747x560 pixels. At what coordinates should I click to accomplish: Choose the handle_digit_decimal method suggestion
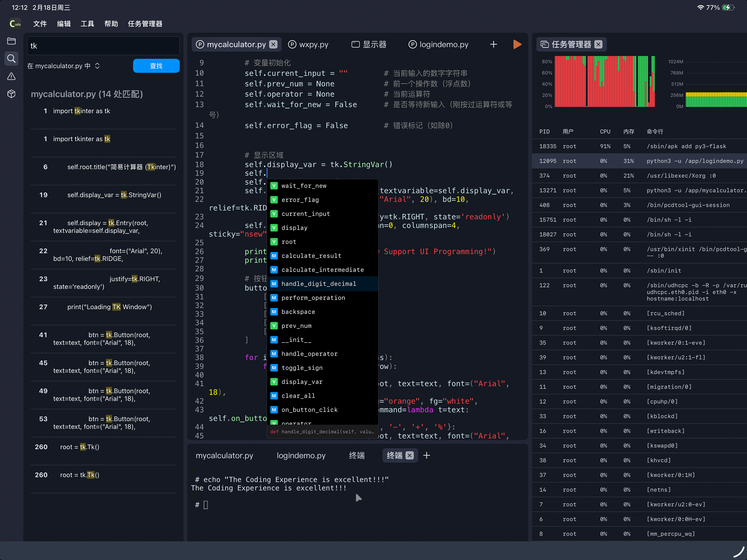click(323, 284)
